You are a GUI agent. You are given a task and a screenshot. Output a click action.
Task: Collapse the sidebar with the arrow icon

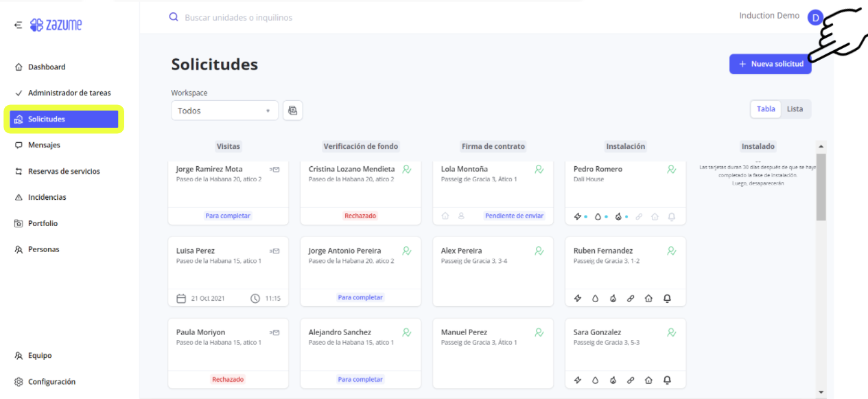[x=18, y=25]
